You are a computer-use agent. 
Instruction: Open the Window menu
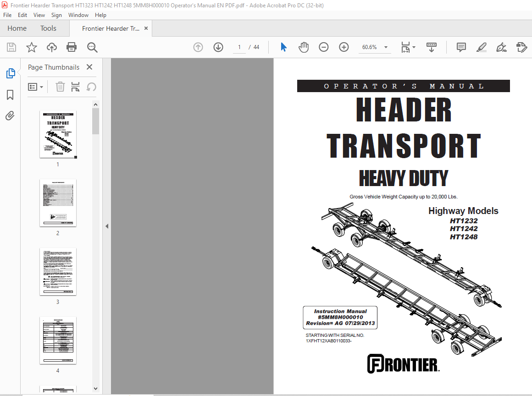tap(78, 15)
